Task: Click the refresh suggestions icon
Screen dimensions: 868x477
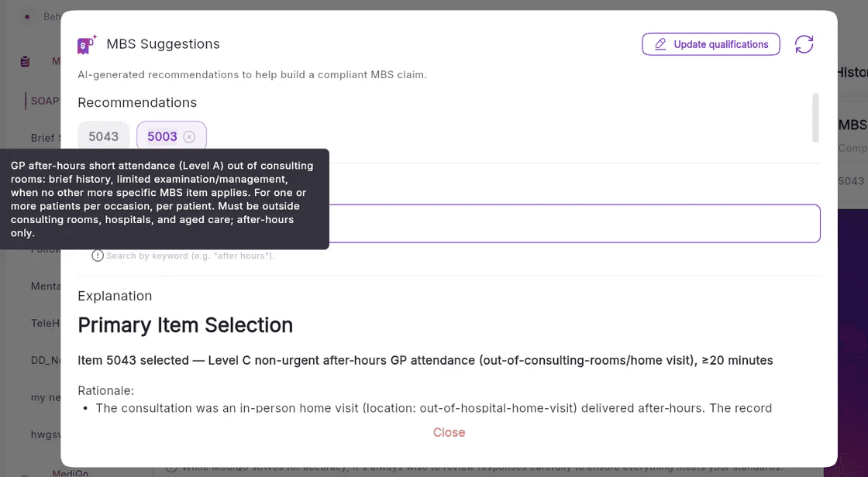Action: tap(804, 44)
